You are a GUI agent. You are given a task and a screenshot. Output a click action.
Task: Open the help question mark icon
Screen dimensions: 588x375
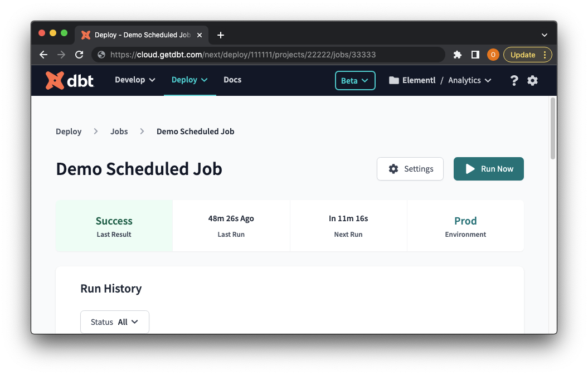pos(514,80)
